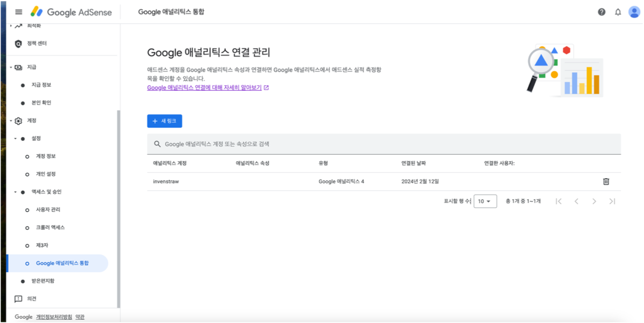Click the 계정 gear icon

point(19,121)
